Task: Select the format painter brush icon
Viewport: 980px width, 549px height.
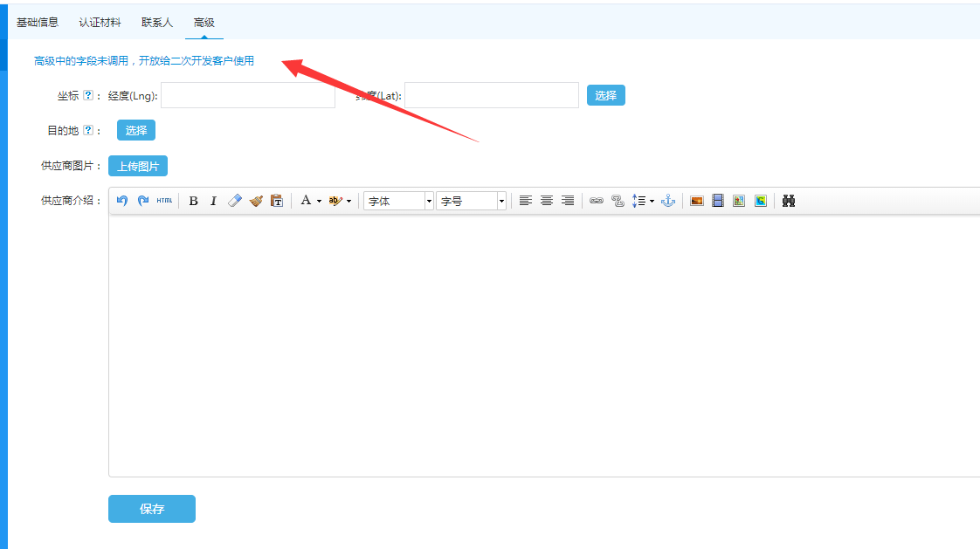Action: 256,201
